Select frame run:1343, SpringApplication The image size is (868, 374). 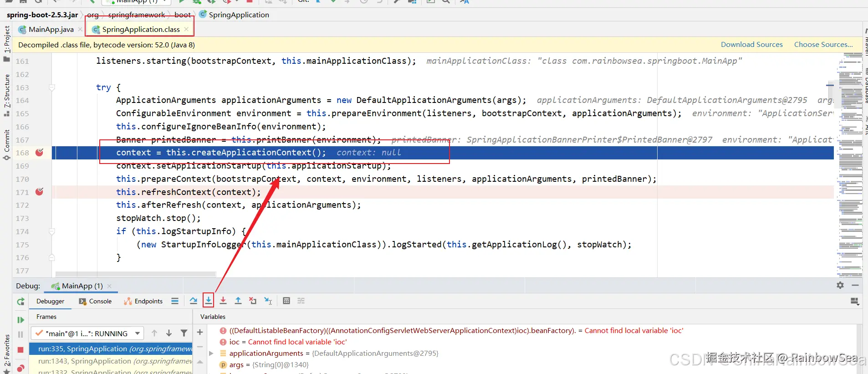[x=111, y=361]
